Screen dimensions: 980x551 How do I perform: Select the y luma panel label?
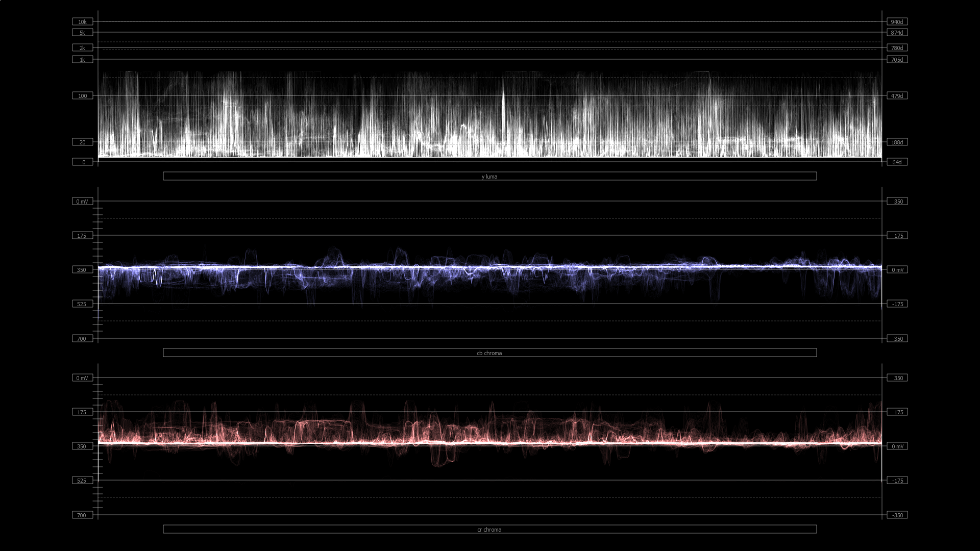[x=489, y=177]
